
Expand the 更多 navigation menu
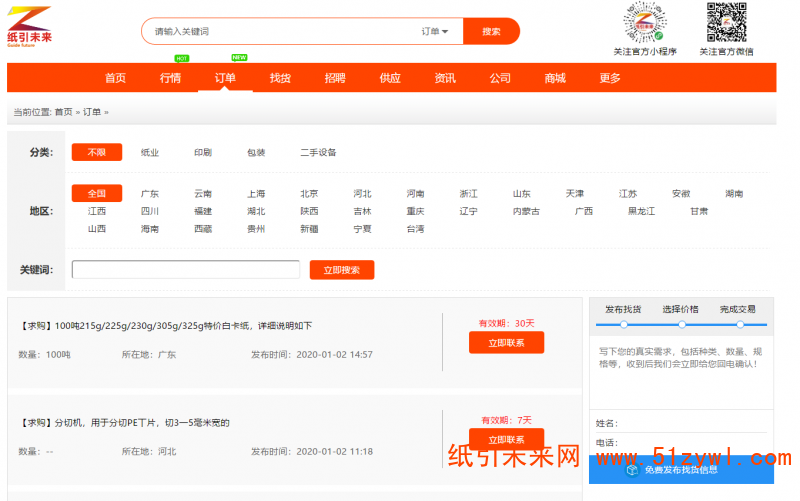pyautogui.click(x=610, y=78)
